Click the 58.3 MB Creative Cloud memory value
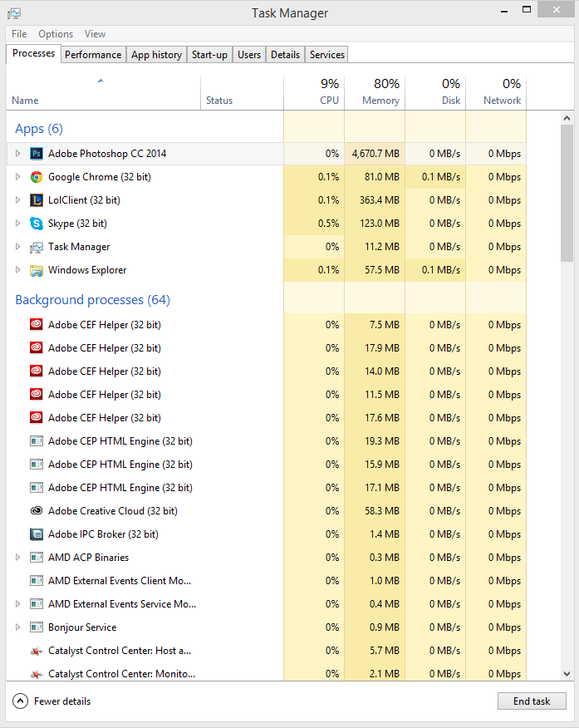579x728 pixels. coord(382,511)
